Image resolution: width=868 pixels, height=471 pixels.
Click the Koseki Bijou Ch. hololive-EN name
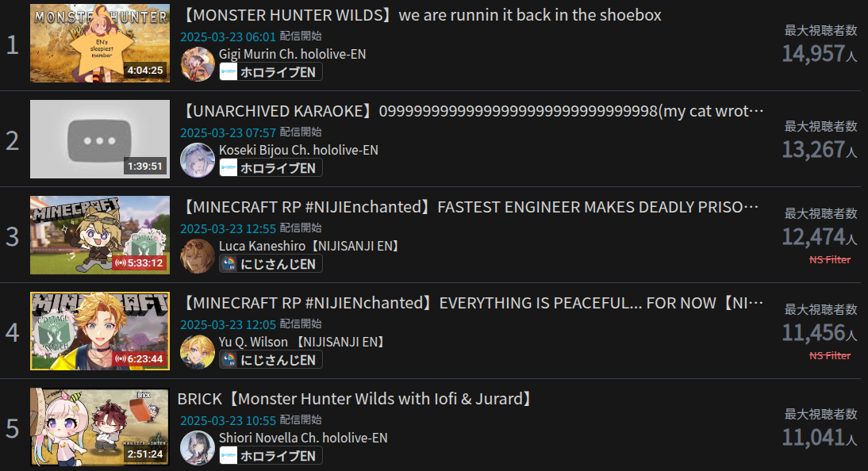(298, 150)
